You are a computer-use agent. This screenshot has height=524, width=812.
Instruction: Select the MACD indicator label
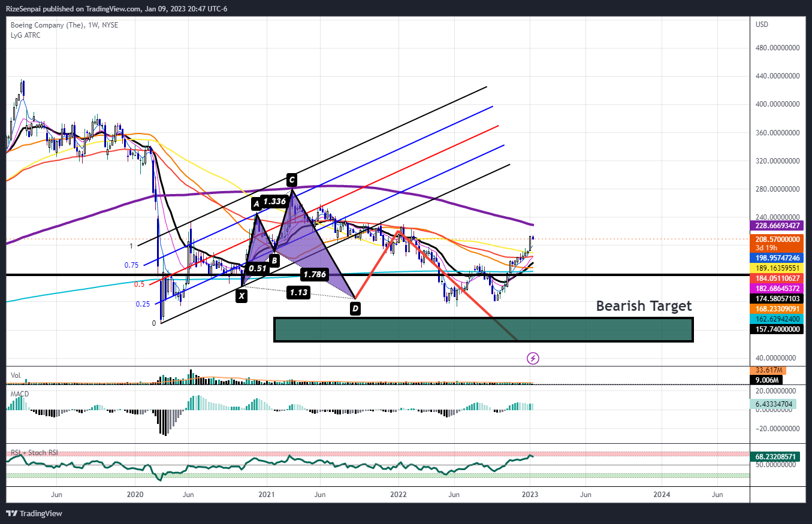point(19,393)
